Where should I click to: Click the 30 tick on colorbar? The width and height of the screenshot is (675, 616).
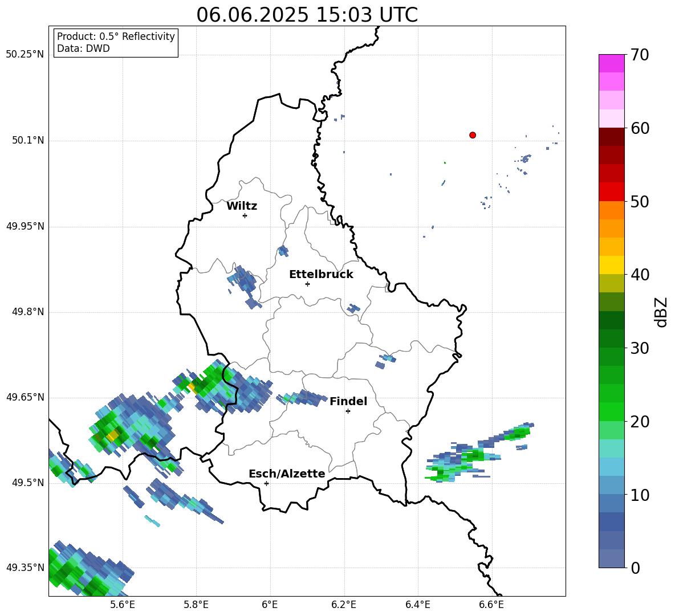[x=640, y=348]
